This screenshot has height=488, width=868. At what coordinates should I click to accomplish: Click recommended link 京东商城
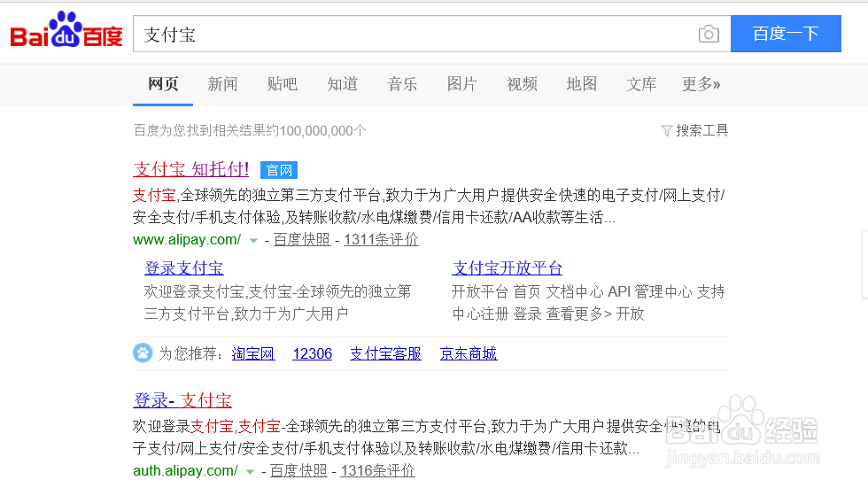pos(469,353)
